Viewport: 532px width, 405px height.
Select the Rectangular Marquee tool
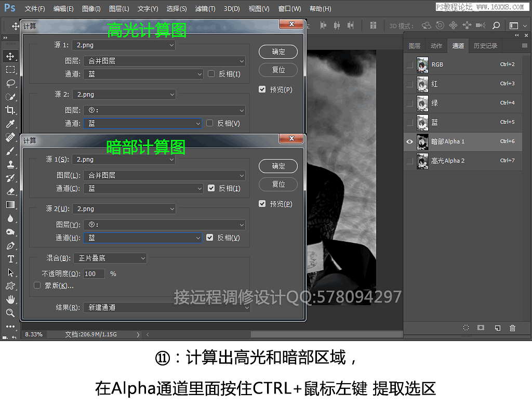(x=10, y=70)
